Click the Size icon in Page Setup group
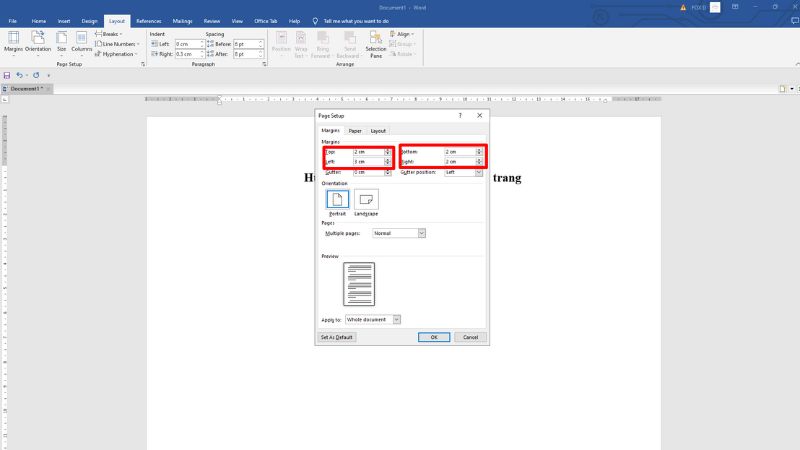Screen dimensions: 800x450 pos(61,38)
